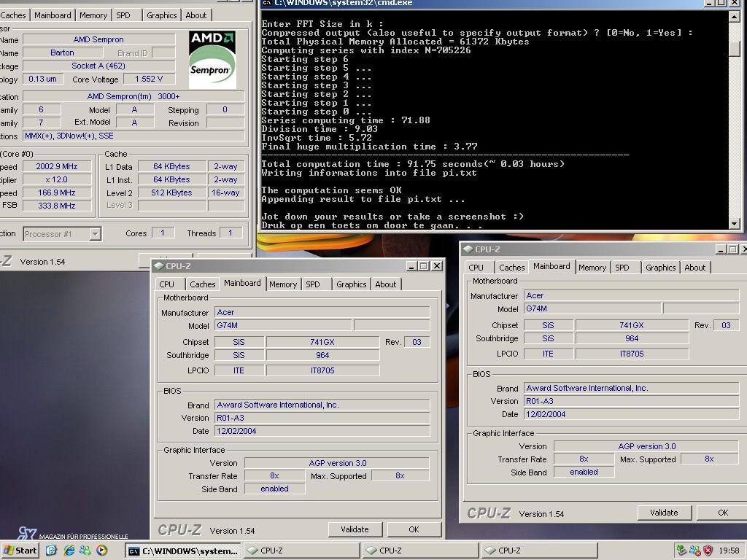Viewport: 747px width, 560px height.
Task: Click the cmd window scrollbar up arrow
Action: (735, 16)
